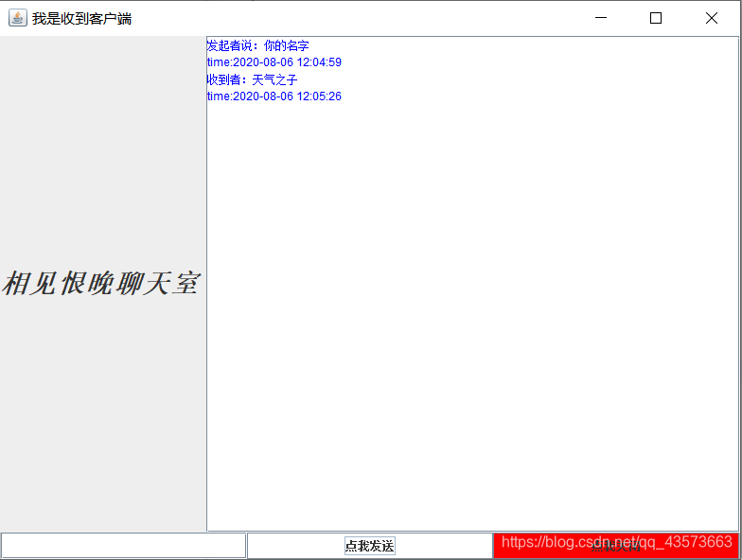This screenshot has width=742, height=560.
Task: Select the text 收到者：天气之子
Action: pyautogui.click(x=252, y=79)
